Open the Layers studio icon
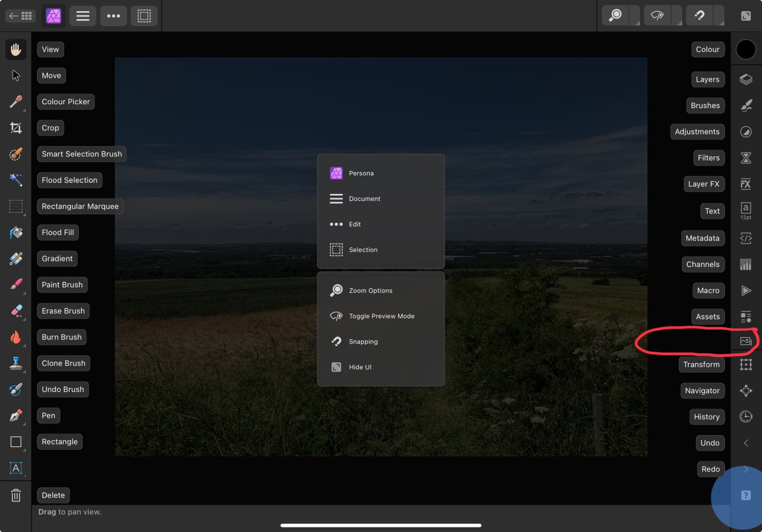 (745, 80)
